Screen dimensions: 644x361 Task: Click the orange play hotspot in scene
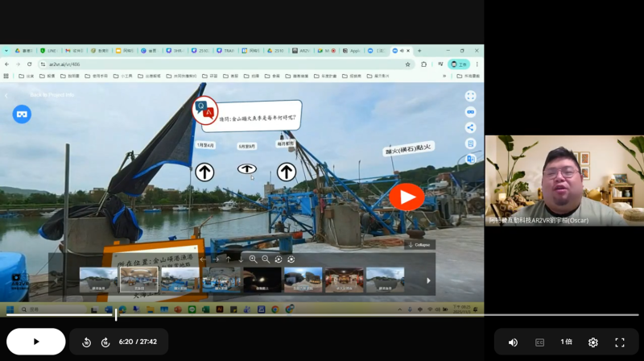point(407,197)
